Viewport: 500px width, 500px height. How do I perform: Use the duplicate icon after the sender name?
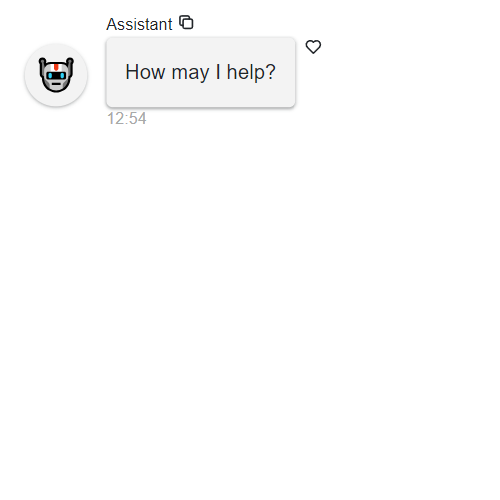[186, 22]
